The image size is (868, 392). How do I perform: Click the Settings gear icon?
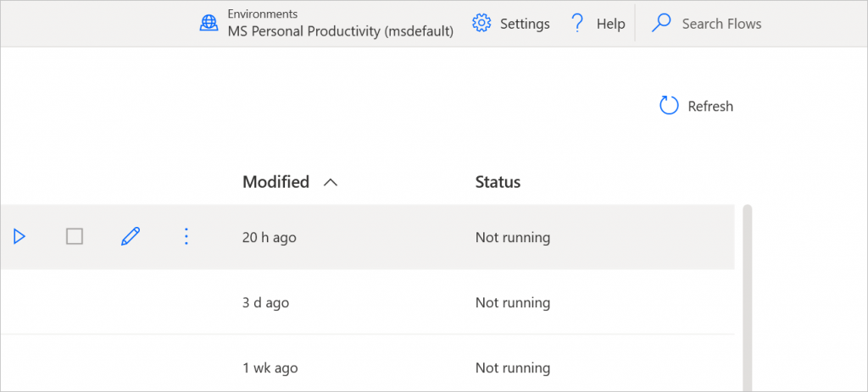tap(481, 24)
